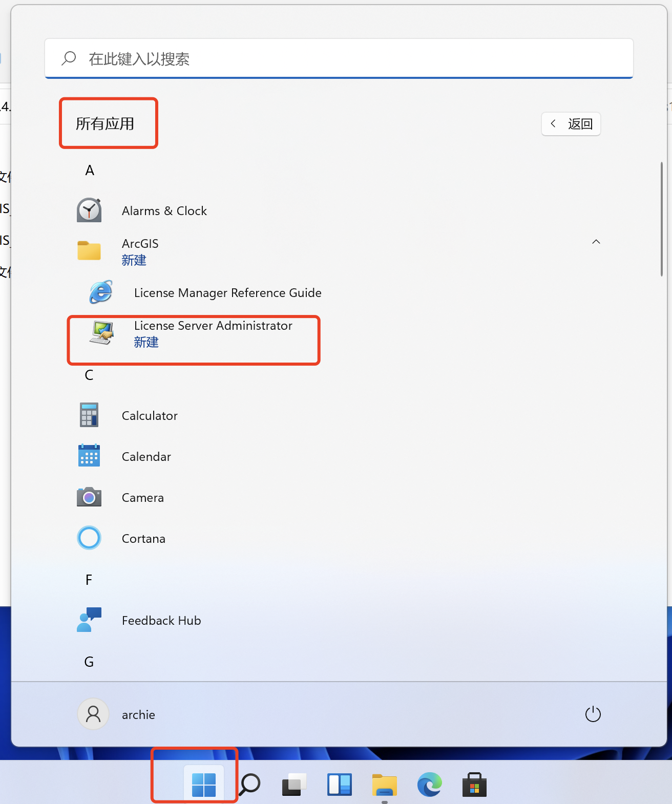Open Alarms & Clock app icon

[x=89, y=210]
